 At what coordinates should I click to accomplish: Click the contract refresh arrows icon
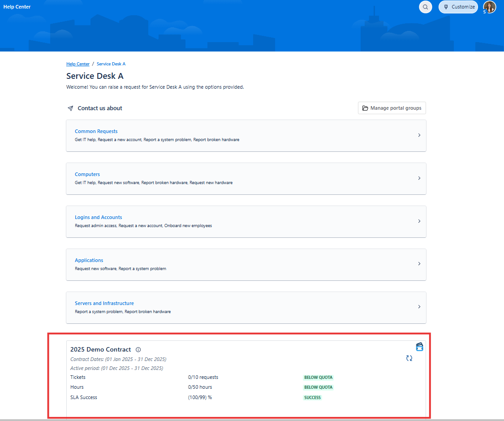pyautogui.click(x=409, y=358)
